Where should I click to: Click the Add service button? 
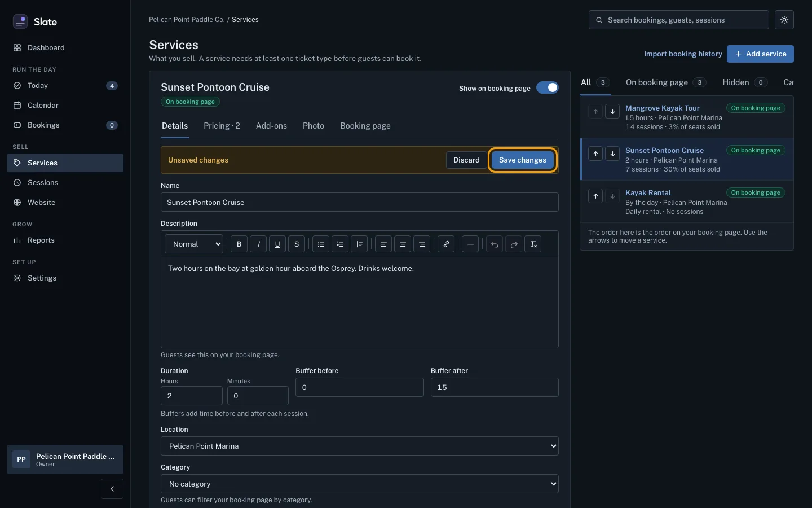coord(760,54)
